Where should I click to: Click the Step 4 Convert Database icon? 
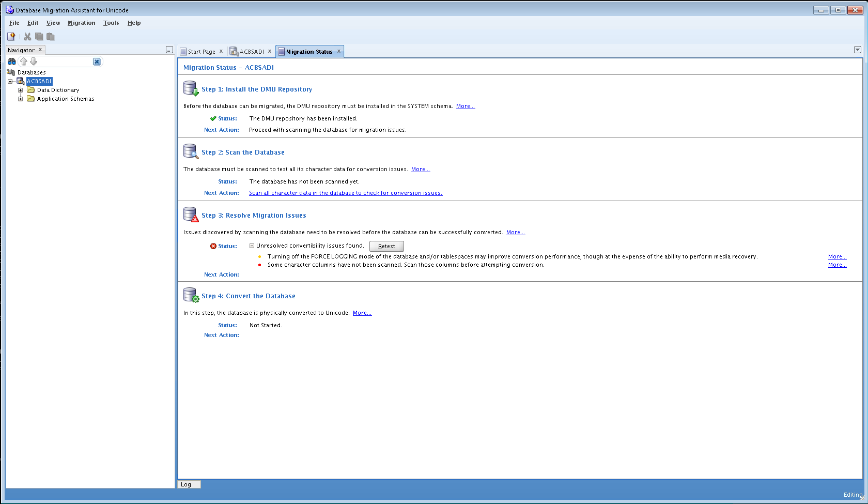[x=191, y=295]
